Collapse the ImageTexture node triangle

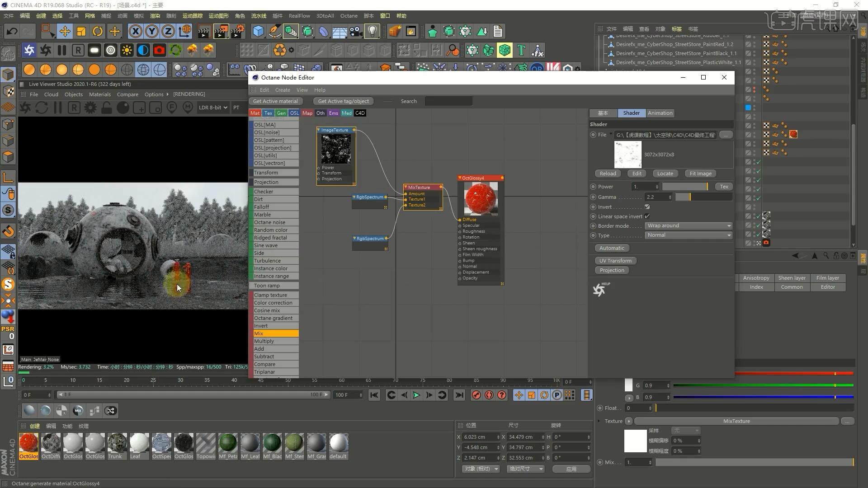coord(318,130)
